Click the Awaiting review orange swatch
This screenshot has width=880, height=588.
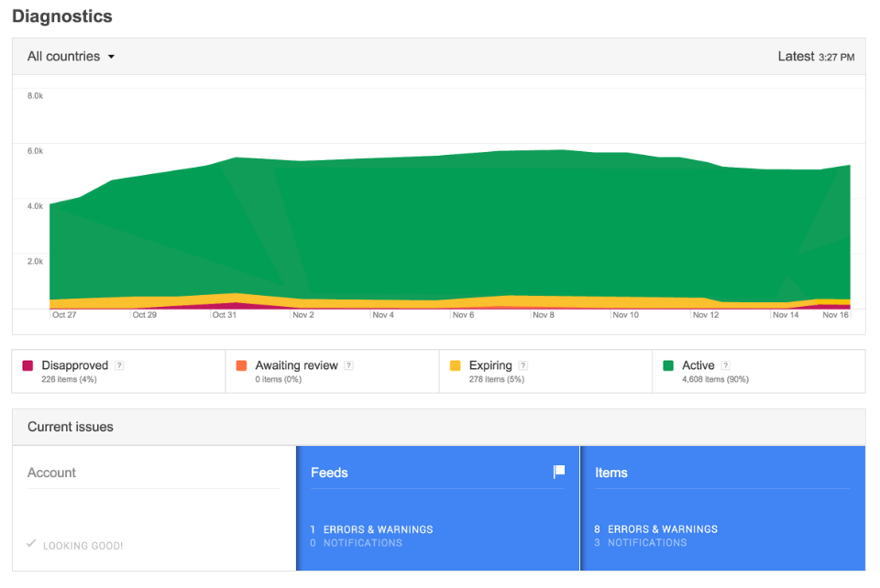click(241, 365)
